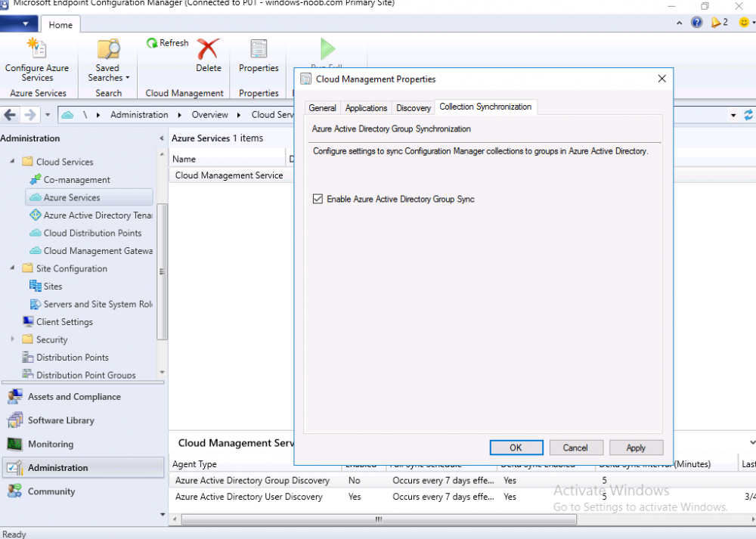Select the Home ribbon tab

60,25
